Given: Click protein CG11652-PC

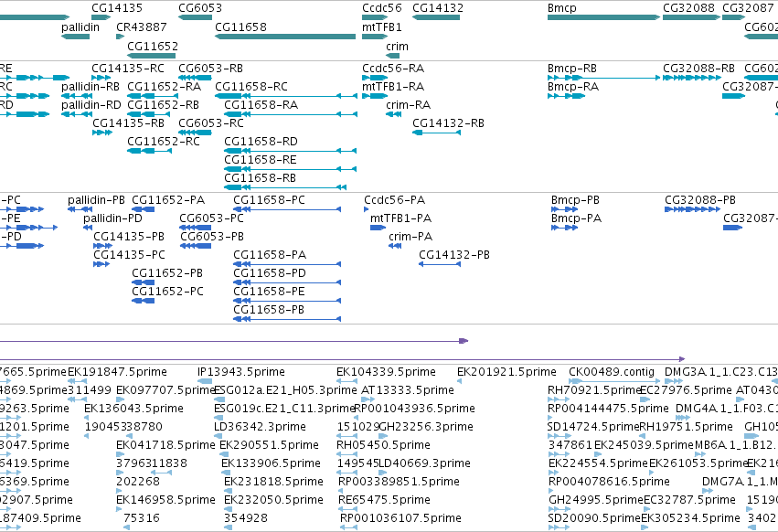Looking at the screenshot, I should (x=167, y=292).
